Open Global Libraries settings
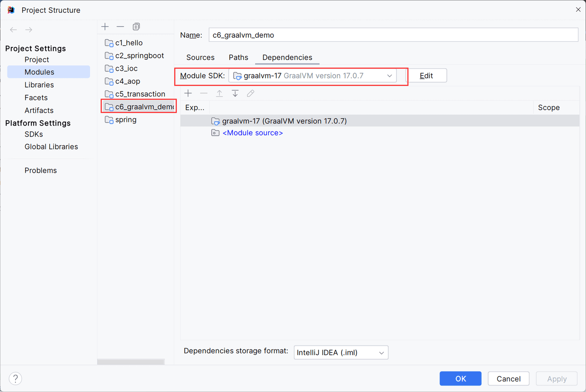The height and width of the screenshot is (392, 586). (x=51, y=147)
